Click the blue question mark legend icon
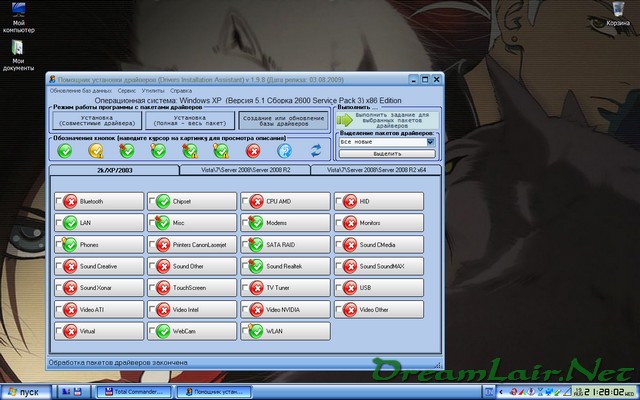Image resolution: width=640 pixels, height=400 pixels. [284, 151]
